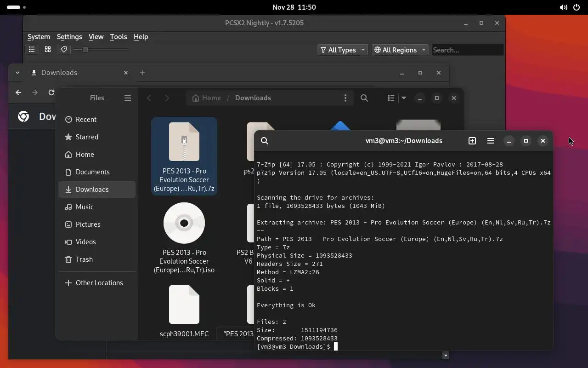Open the Tools menu in PCSX2
588x368 pixels.
coord(119,37)
